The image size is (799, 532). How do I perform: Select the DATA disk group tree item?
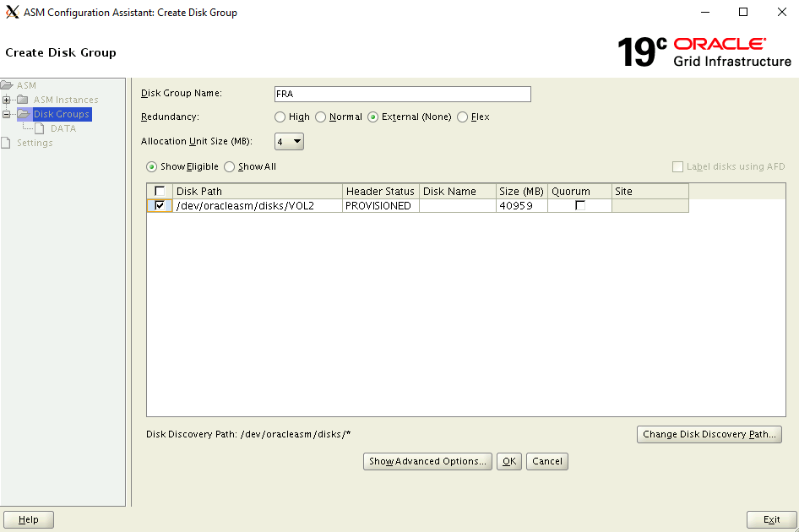[63, 128]
